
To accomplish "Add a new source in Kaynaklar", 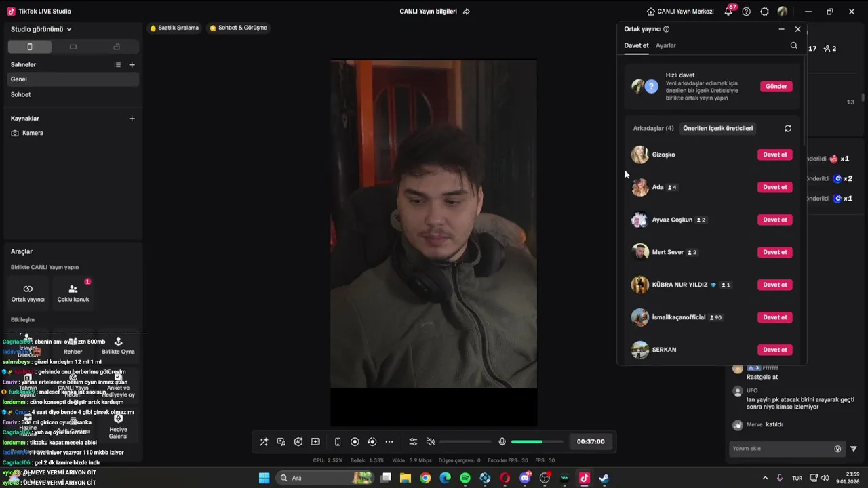I will 132,119.
